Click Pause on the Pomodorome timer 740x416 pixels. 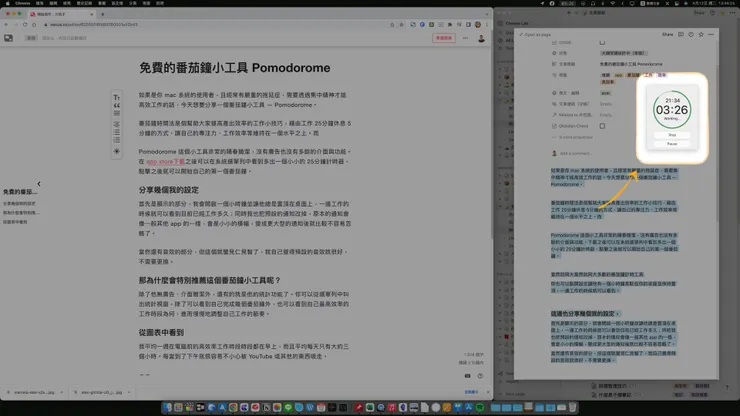click(672, 144)
